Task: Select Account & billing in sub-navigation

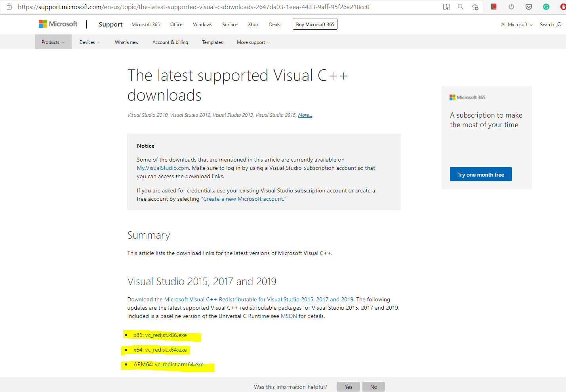Action: (x=170, y=42)
